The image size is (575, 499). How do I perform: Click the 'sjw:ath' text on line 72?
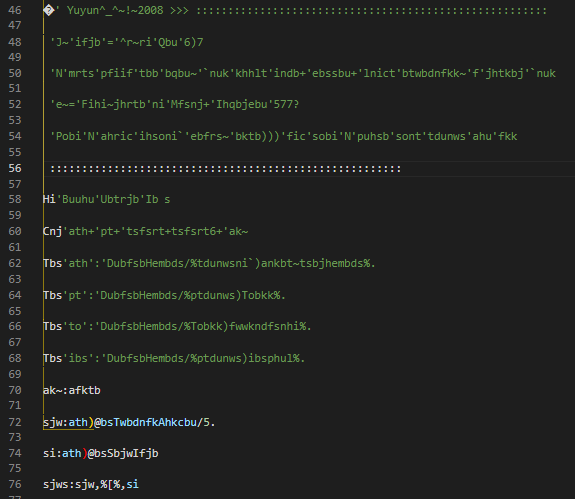pos(65,422)
